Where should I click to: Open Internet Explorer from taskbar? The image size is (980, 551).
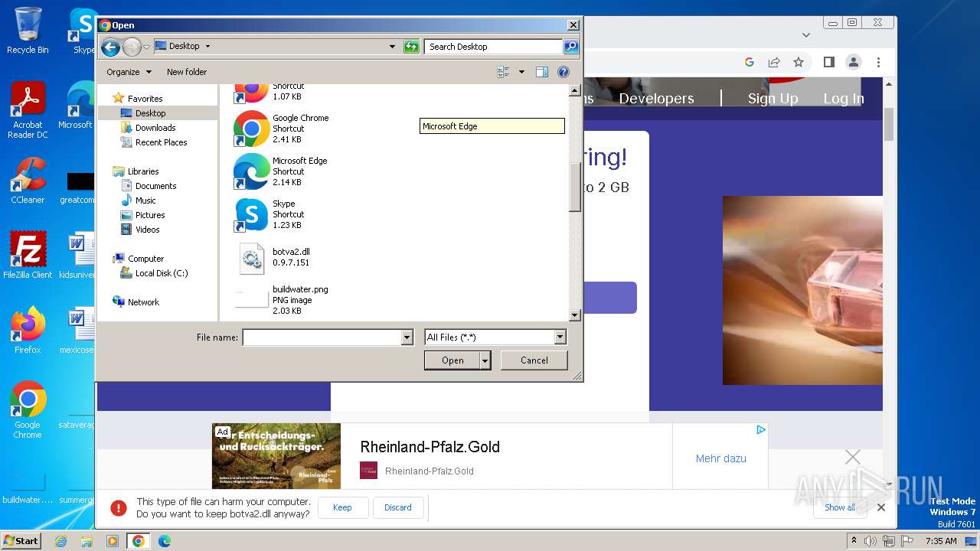click(61, 541)
